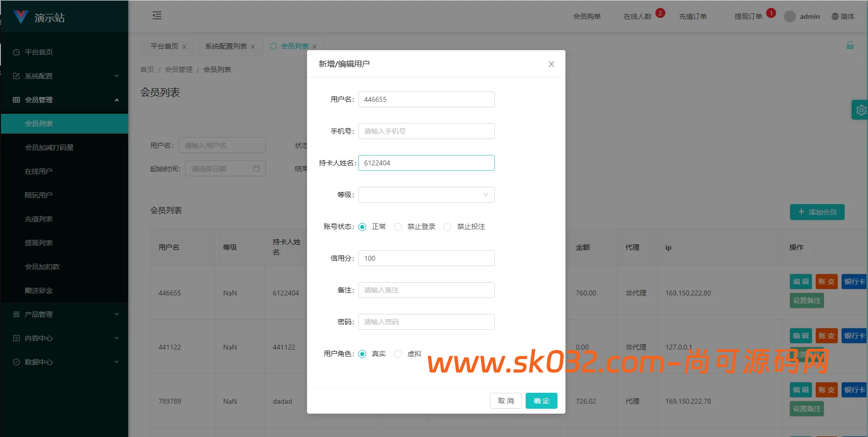Click the 产品管理 sidebar icon
Screen dimensions: 868x437
[x=16, y=314]
